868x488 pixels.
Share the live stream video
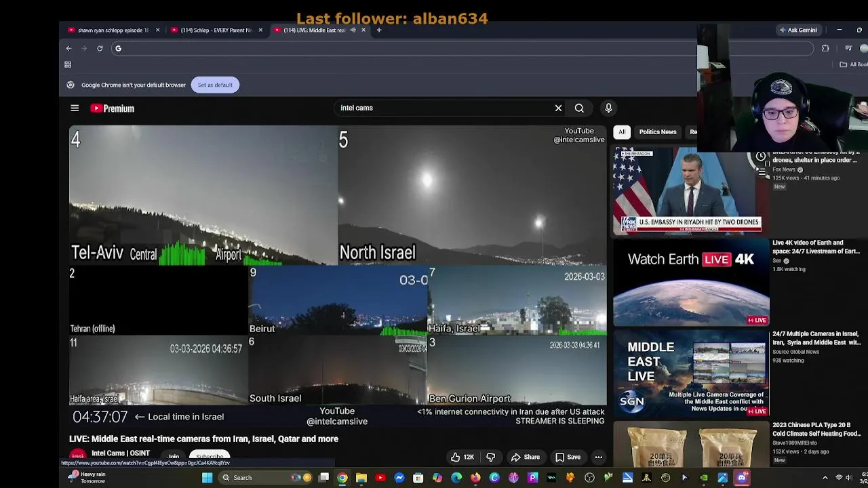526,457
